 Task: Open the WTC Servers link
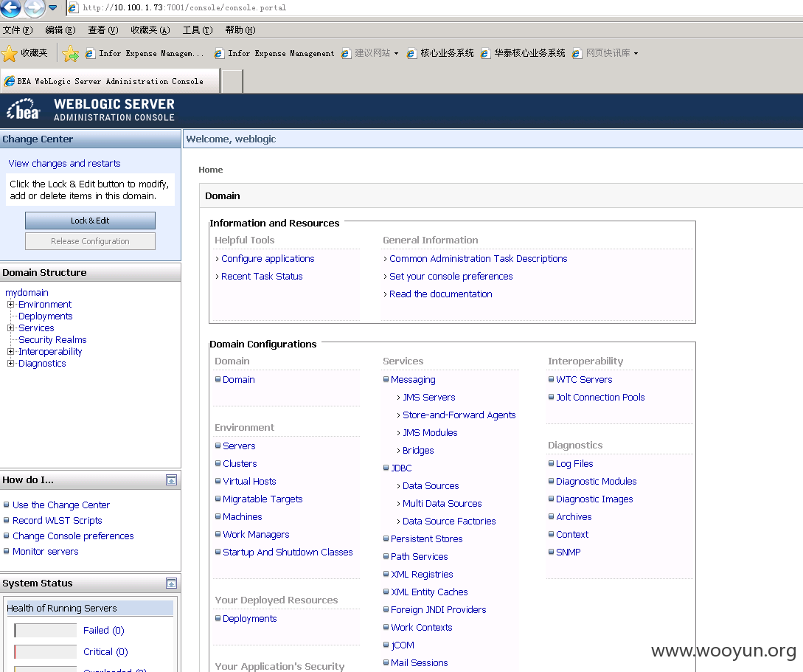pyautogui.click(x=584, y=380)
